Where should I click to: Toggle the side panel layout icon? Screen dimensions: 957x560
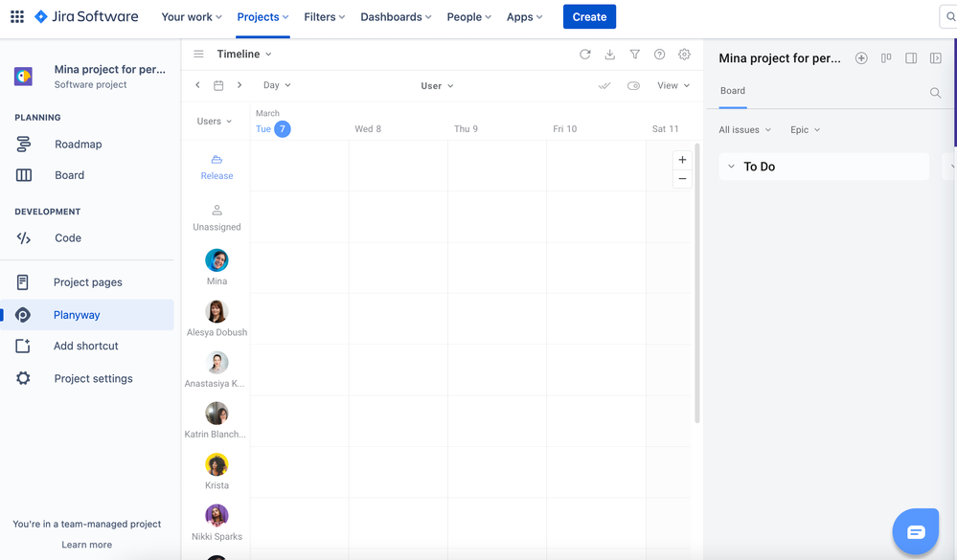911,58
